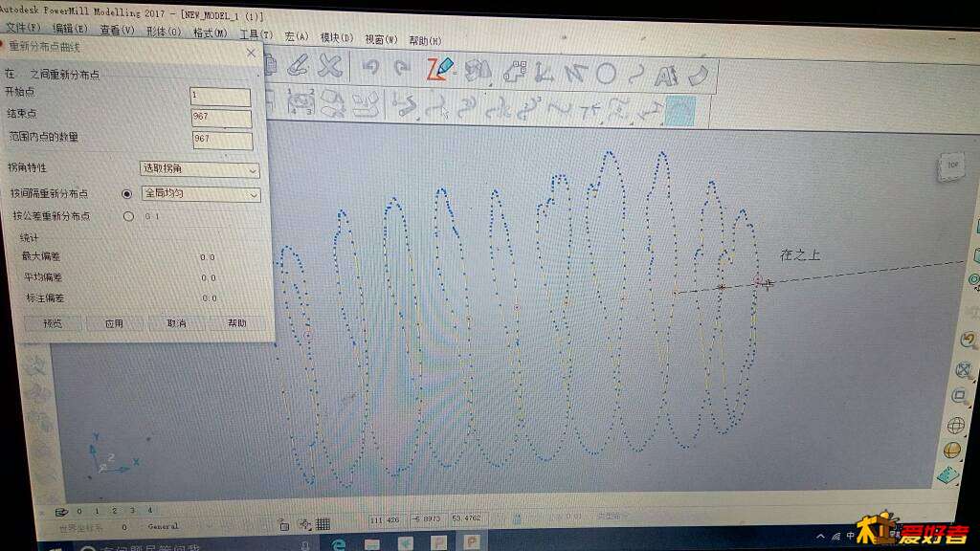Click the General level name in status bar

(163, 526)
